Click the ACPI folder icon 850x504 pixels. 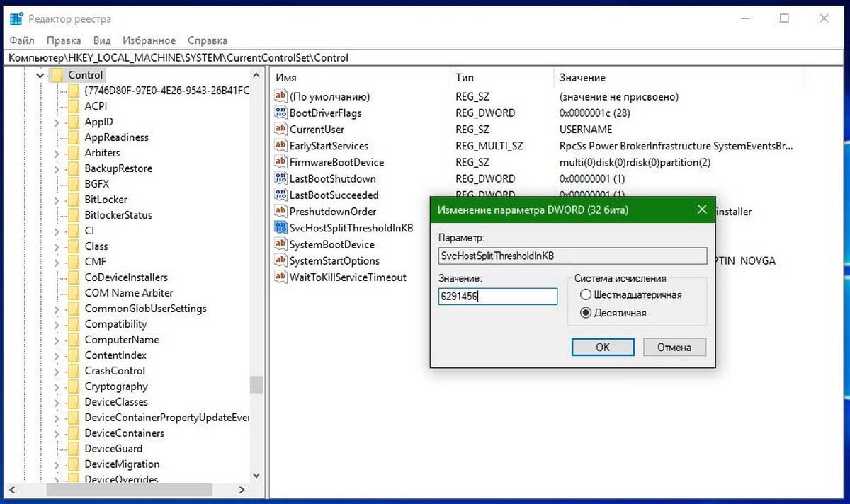pyautogui.click(x=72, y=106)
